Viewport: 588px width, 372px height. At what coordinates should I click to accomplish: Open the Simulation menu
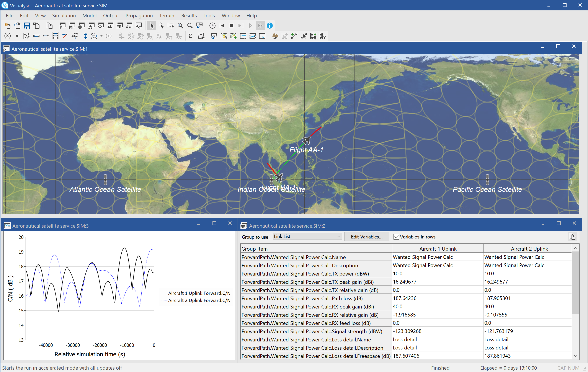[64, 16]
